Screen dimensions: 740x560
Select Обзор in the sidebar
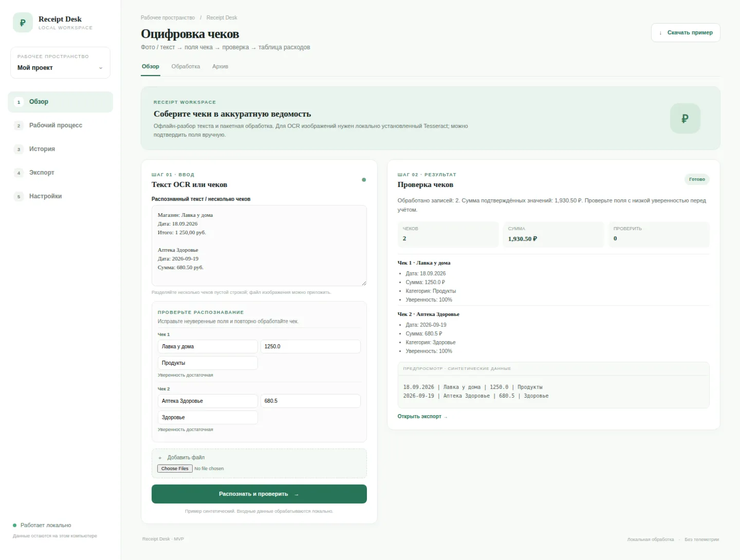[x=61, y=102]
